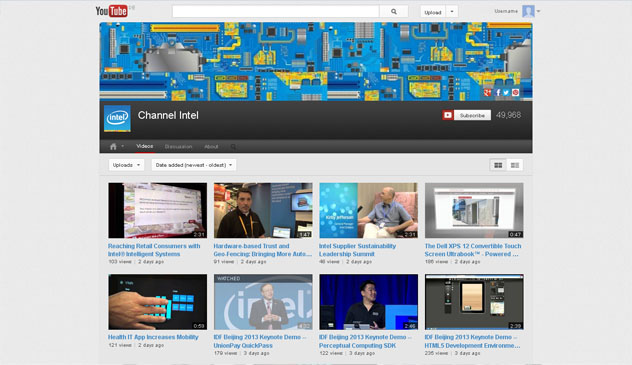Open the Pinterest icon on banner

pos(516,93)
